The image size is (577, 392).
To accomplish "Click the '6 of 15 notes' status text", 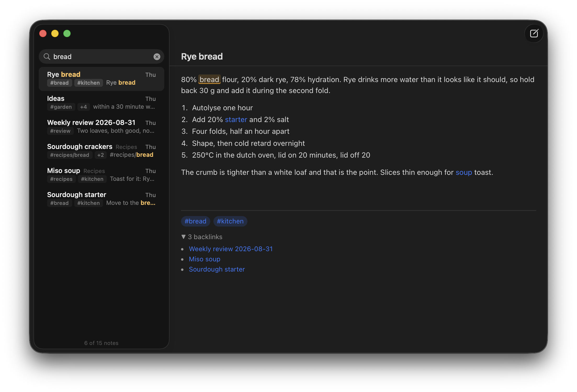I will click(101, 343).
